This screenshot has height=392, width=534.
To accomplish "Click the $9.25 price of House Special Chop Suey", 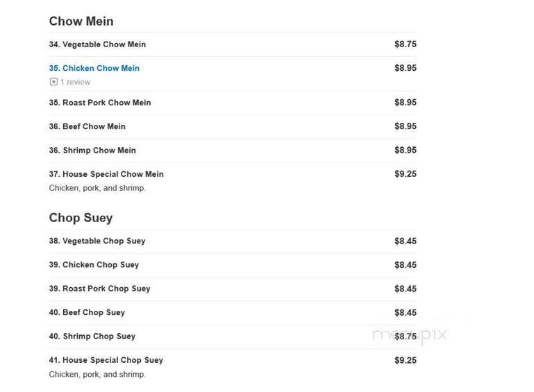I will [406, 360].
